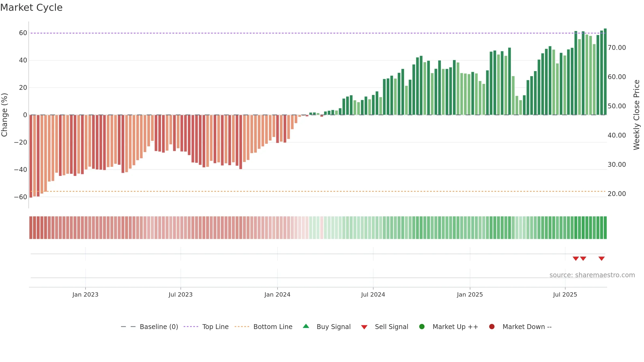
Task: Click the Weekly Close Price axis title
Action: (x=636, y=115)
